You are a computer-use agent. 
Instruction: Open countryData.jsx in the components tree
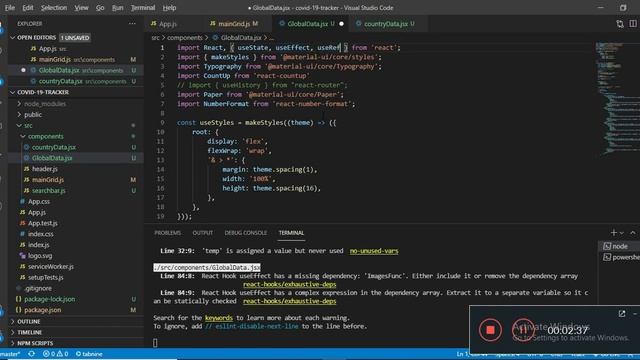[53, 147]
